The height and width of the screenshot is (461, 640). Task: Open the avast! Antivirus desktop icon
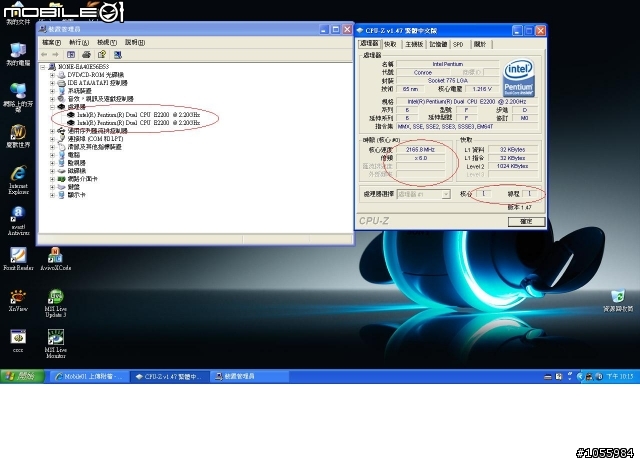(18, 221)
